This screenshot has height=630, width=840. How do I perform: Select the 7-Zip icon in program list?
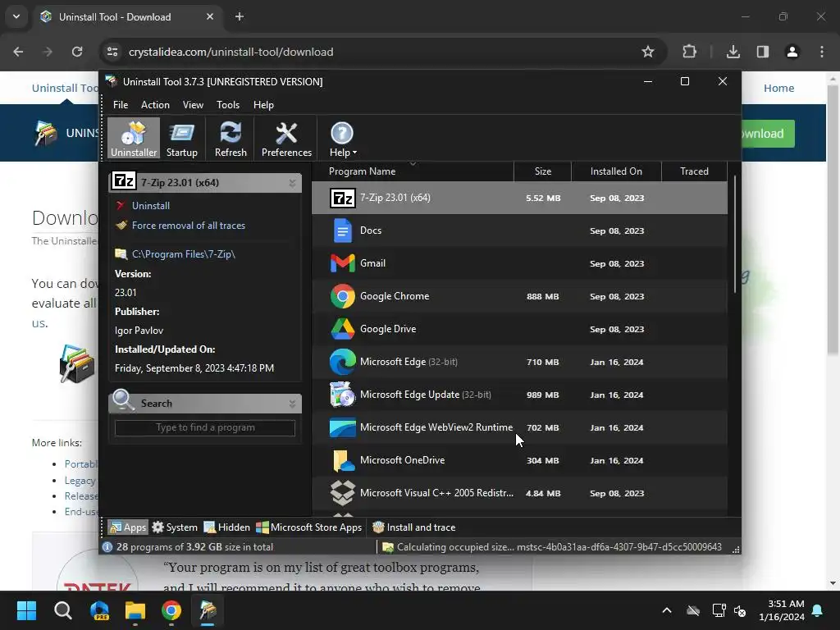(x=342, y=199)
